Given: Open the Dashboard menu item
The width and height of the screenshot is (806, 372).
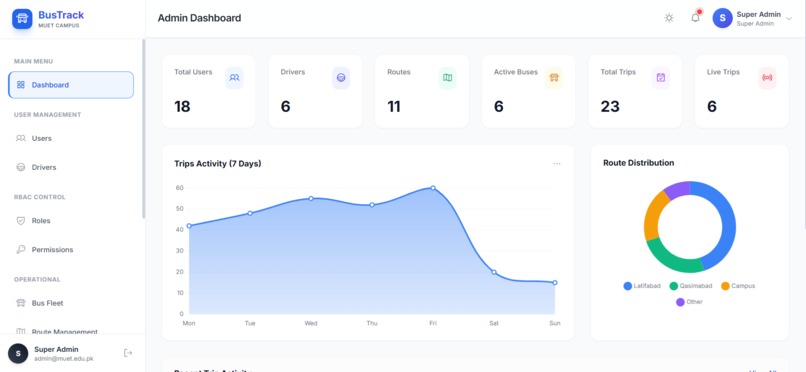Looking at the screenshot, I should click(x=71, y=85).
